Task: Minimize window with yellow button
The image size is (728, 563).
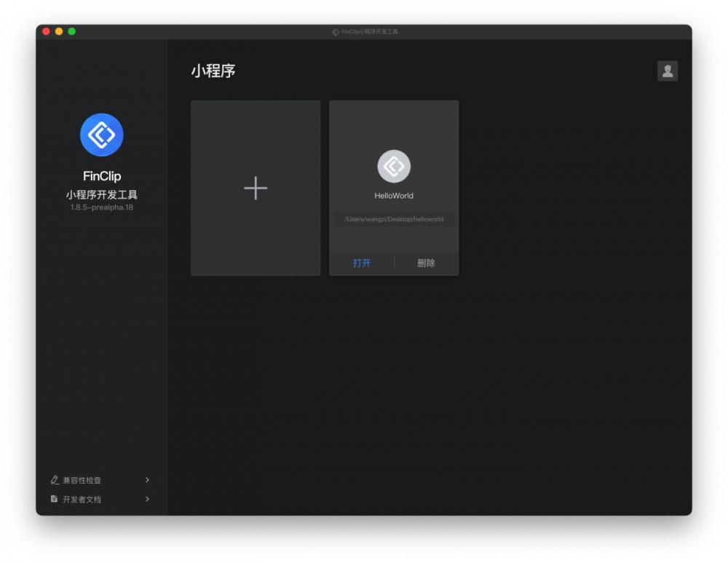Action: tap(59, 31)
